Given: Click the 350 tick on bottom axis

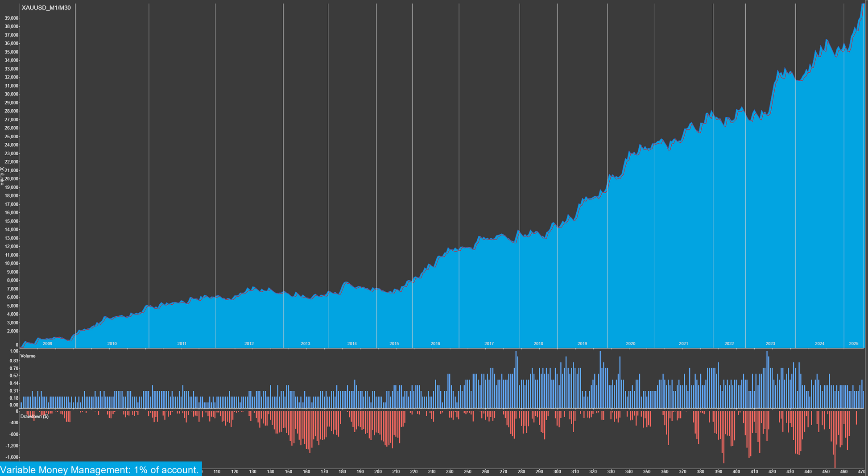Looking at the screenshot, I should pos(647,472).
